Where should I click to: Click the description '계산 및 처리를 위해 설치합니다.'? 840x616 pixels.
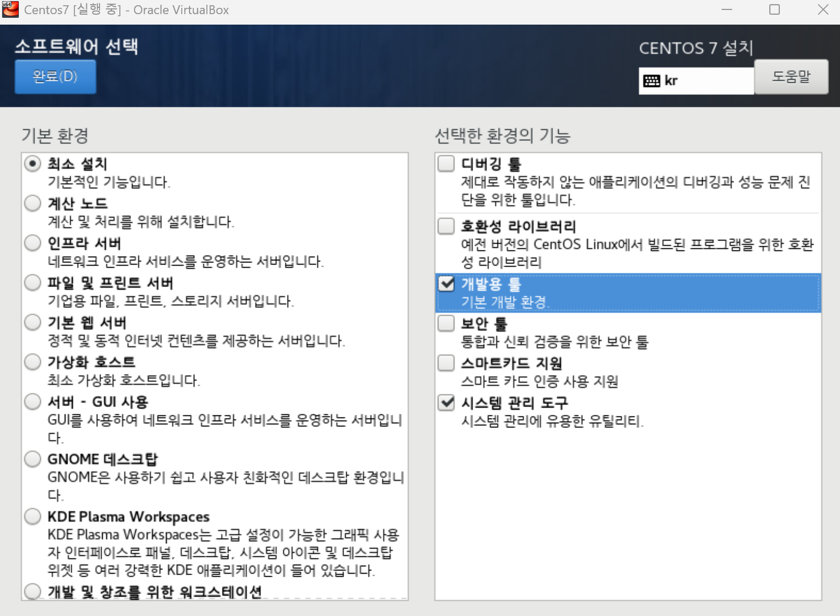click(141, 222)
